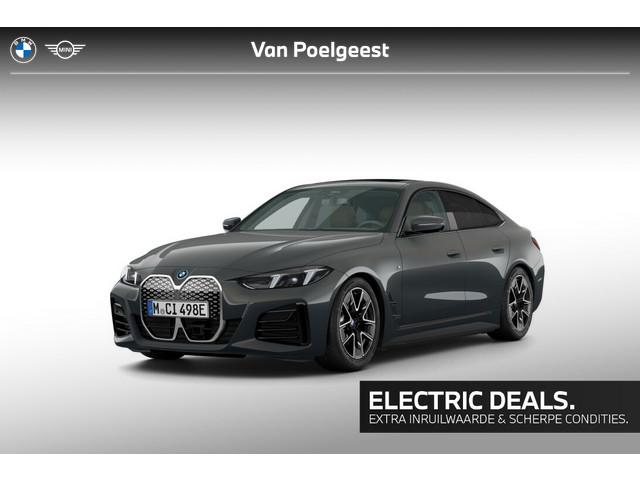Click the Extra inruilwaarde & scherpe condities text
The image size is (640, 480).
click(x=498, y=419)
